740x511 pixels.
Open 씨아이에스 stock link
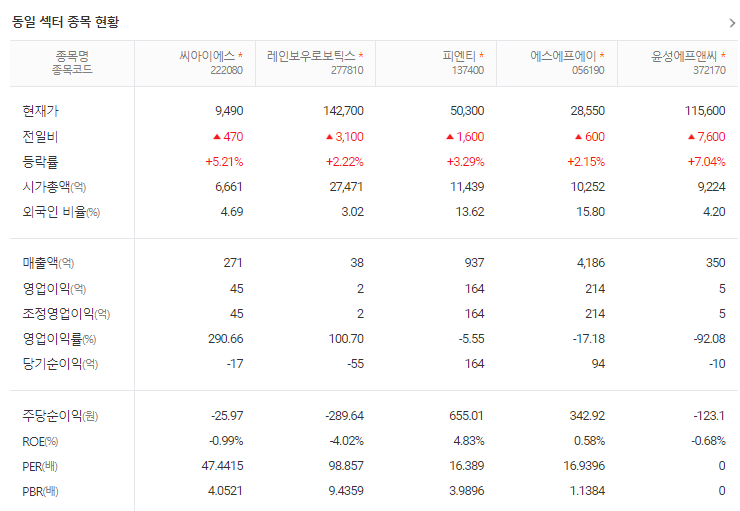pos(207,56)
